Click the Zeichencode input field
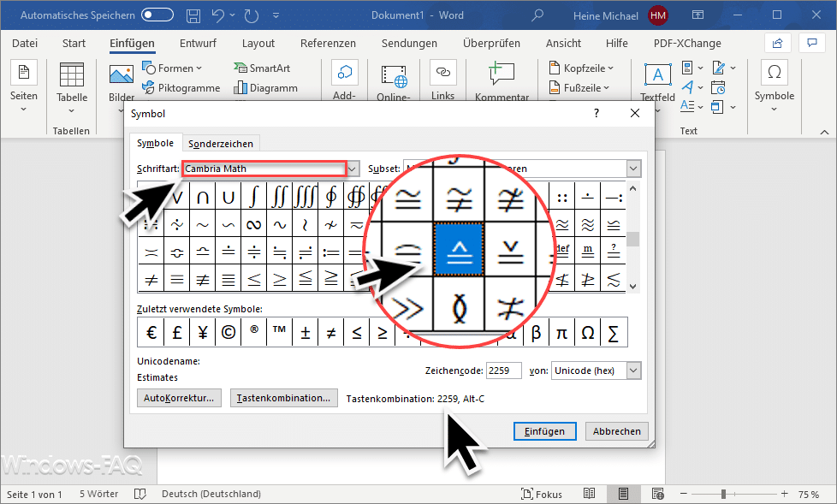Viewport: 837px width, 504px height. (504, 371)
